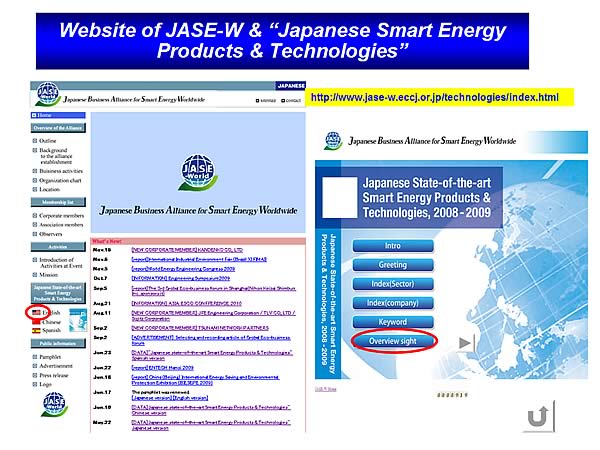The width and height of the screenshot is (600, 450).
Task: Select the Spanish version link
Action: (x=51, y=330)
